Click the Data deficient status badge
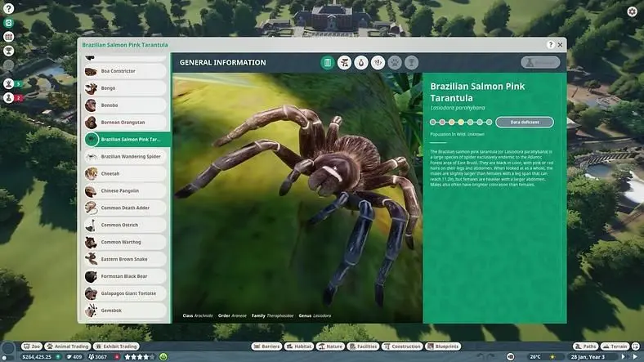Viewport: 644px width, 362px height. [525, 122]
